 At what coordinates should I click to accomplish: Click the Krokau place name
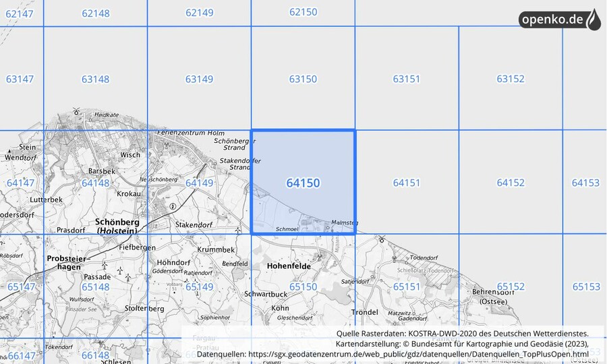pos(129,193)
